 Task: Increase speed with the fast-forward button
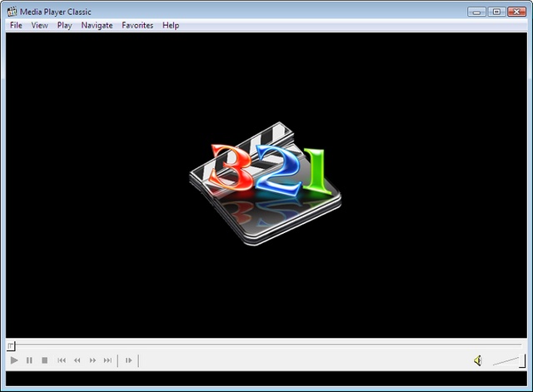tap(92, 360)
